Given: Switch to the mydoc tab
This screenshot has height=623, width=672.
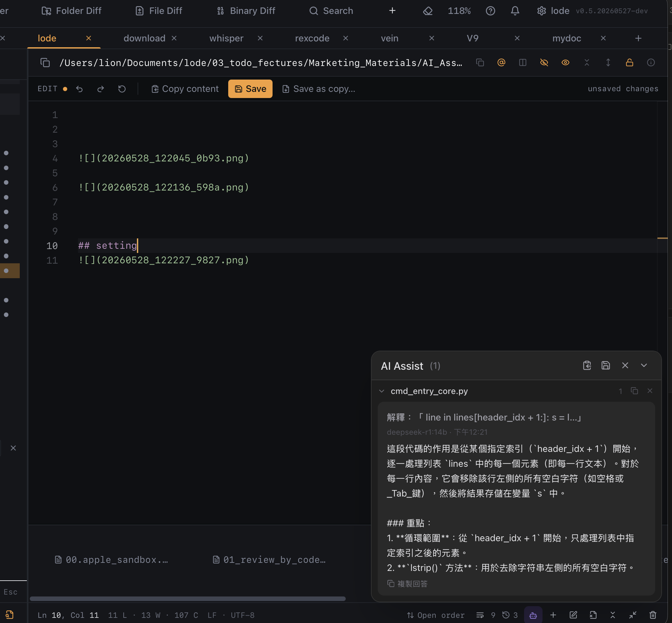Looking at the screenshot, I should [566, 38].
